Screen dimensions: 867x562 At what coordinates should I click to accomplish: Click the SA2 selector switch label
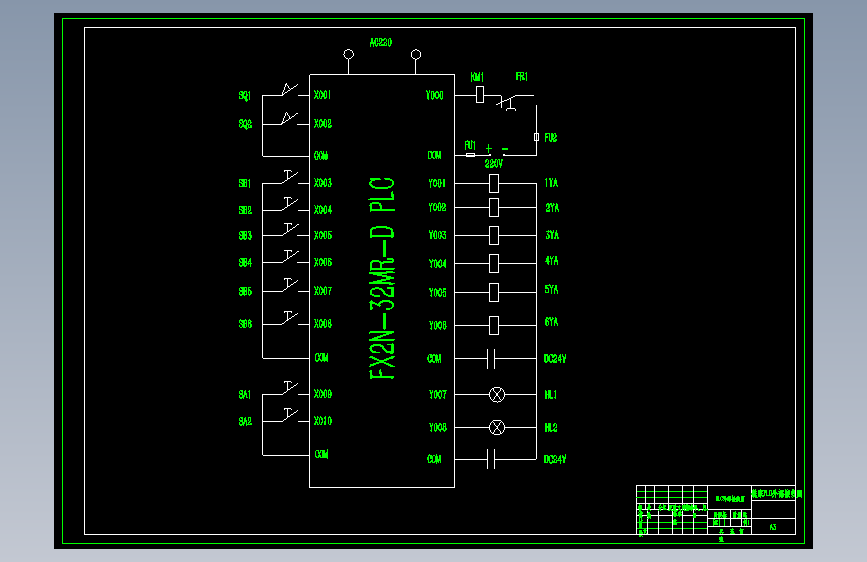245,422
